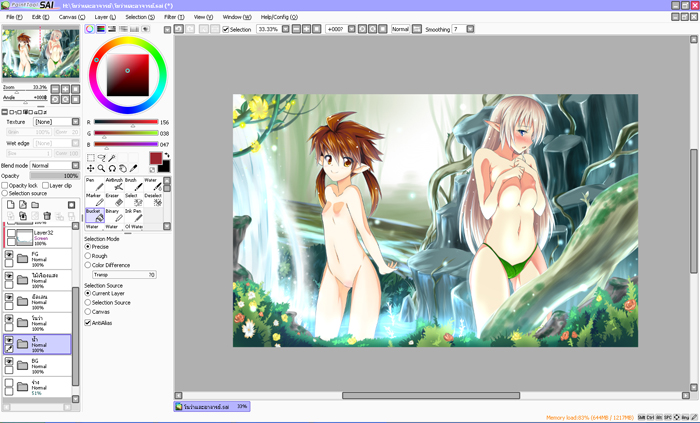Select the Pen brush tool
The width and height of the screenshot is (700, 423).
(95, 184)
